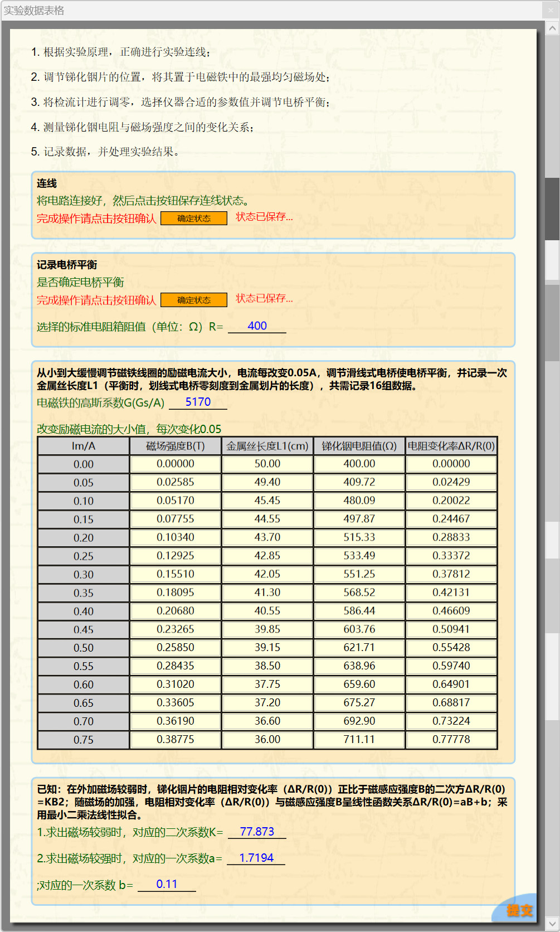Viewport: 560px width, 932px height.
Task: Submit the form with the 提交 button
Action: tap(519, 910)
